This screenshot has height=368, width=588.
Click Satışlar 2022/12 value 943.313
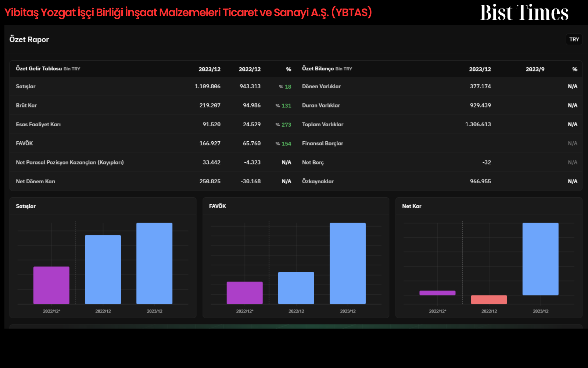tap(250, 86)
